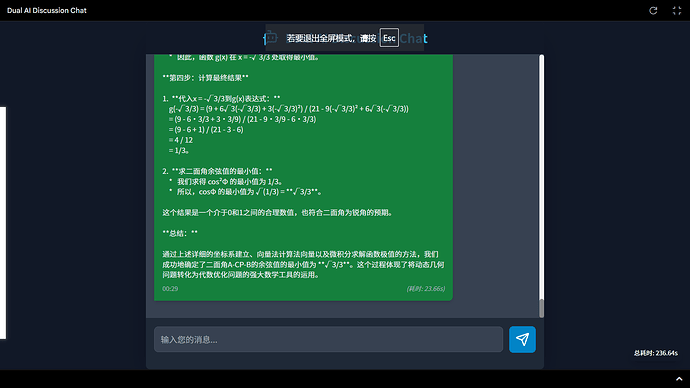Image resolution: width=690 pixels, height=388 pixels.
Task: Click the 23.66s duration text
Action: [426, 289]
